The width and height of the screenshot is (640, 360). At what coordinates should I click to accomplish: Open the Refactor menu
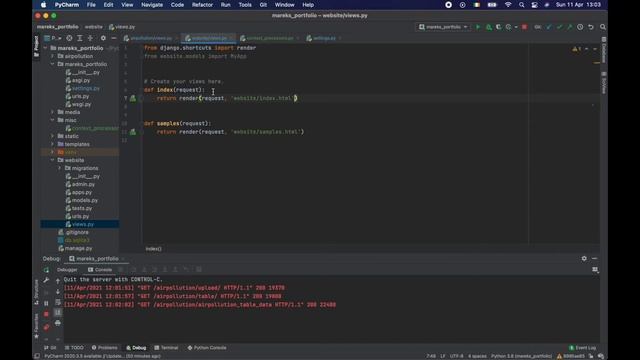point(202,5)
